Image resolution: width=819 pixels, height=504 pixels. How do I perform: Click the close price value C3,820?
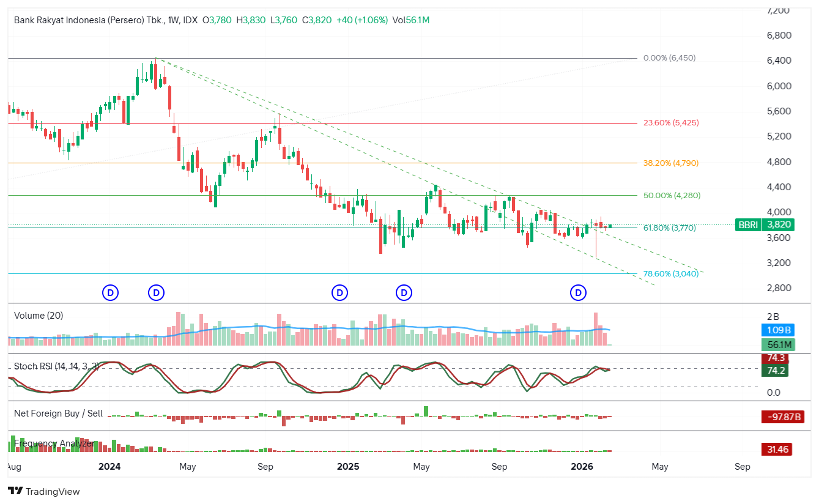click(x=317, y=20)
